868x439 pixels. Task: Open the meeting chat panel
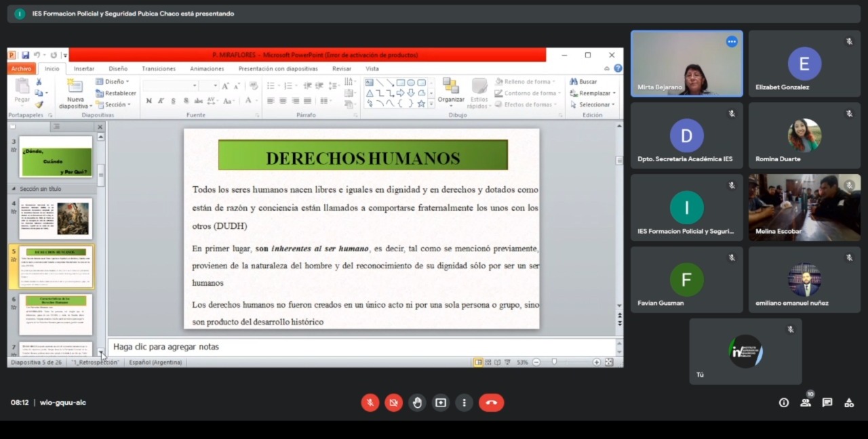[x=827, y=402]
